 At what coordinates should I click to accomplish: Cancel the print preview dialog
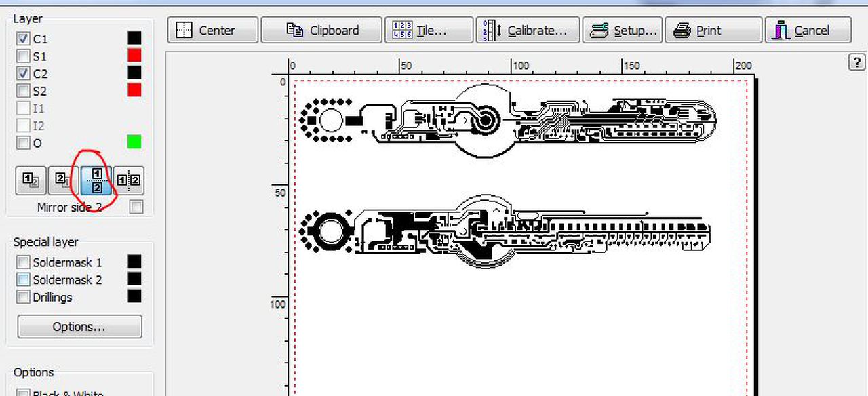808,31
